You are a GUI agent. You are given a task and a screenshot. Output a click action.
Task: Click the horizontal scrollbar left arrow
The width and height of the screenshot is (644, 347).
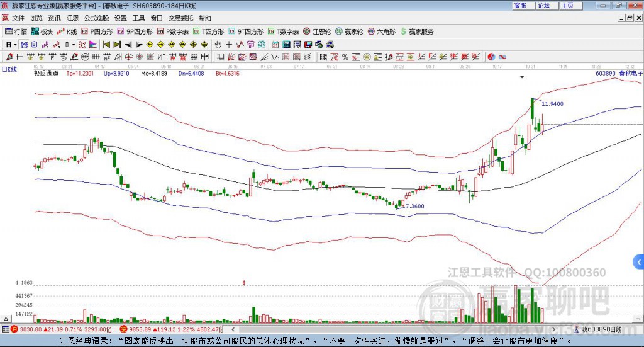[233, 329]
